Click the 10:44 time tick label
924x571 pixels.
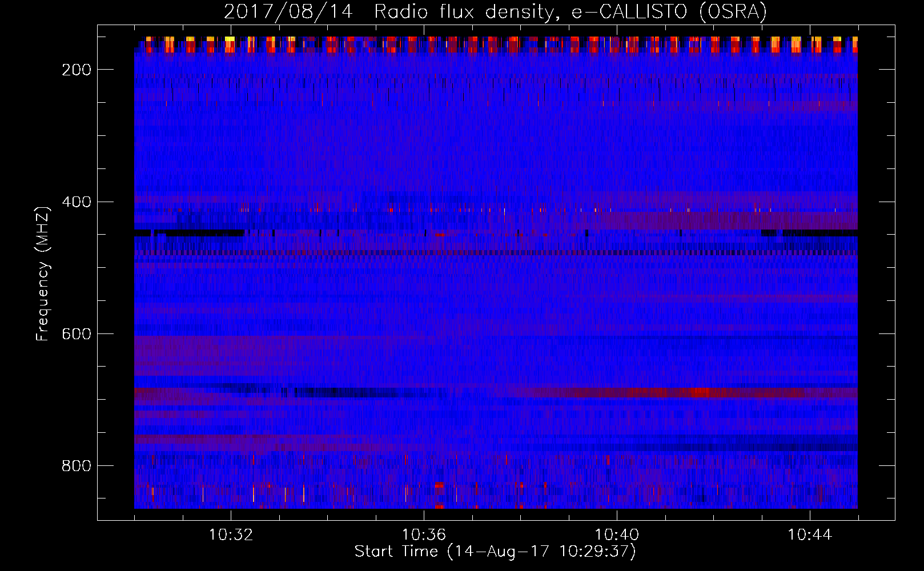(x=810, y=535)
